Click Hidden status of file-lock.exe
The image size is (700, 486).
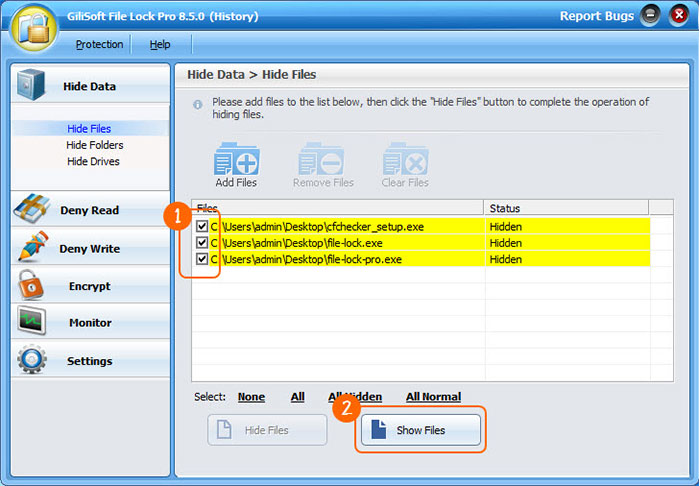pos(505,243)
